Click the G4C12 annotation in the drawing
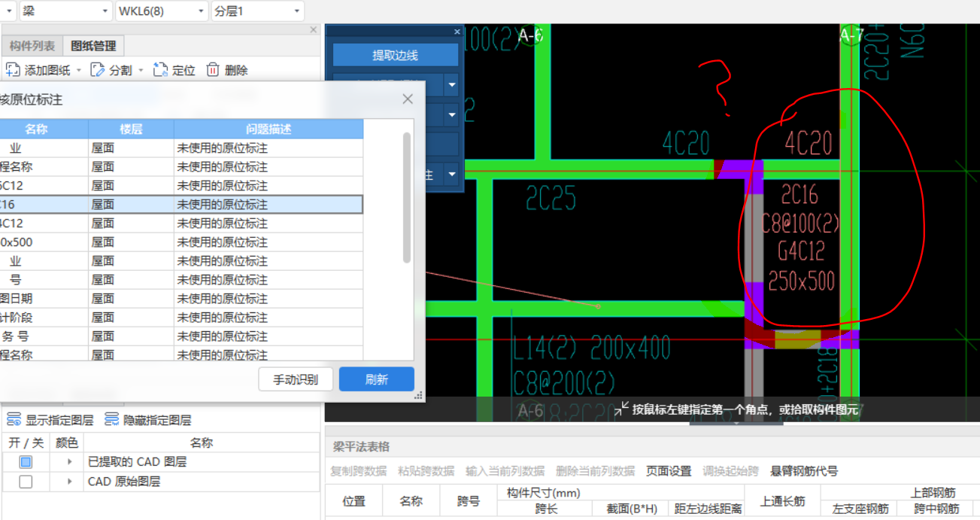This screenshot has width=980, height=520. click(x=801, y=251)
